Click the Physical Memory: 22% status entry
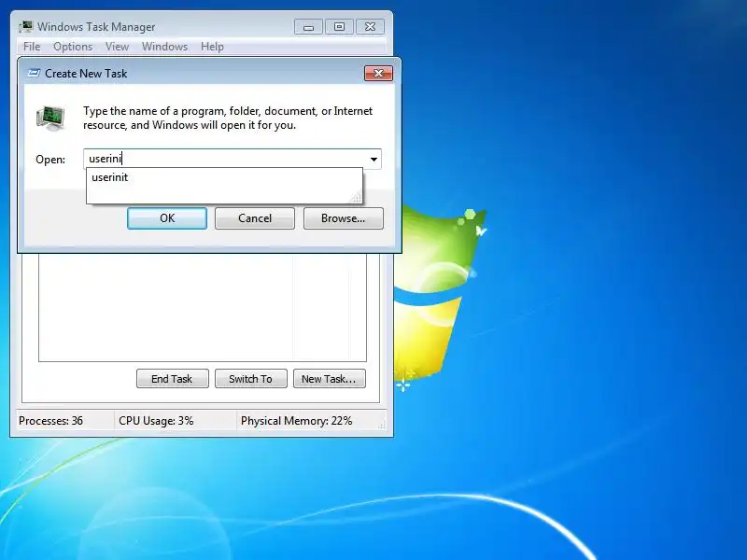747x560 pixels. click(x=296, y=421)
